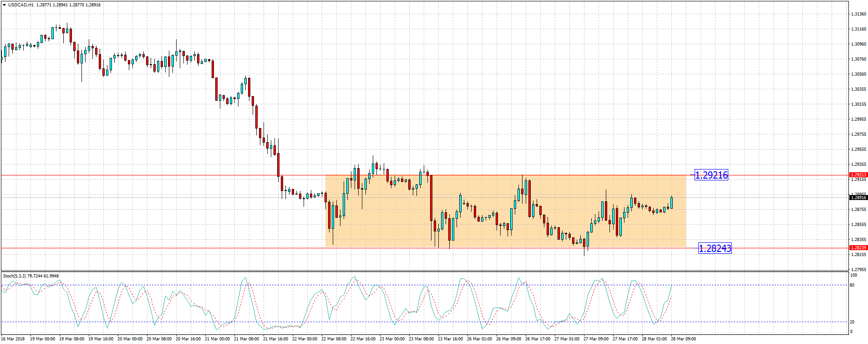Select the blue 1.28243 price label
Screen dimensions: 868x344
click(x=715, y=248)
